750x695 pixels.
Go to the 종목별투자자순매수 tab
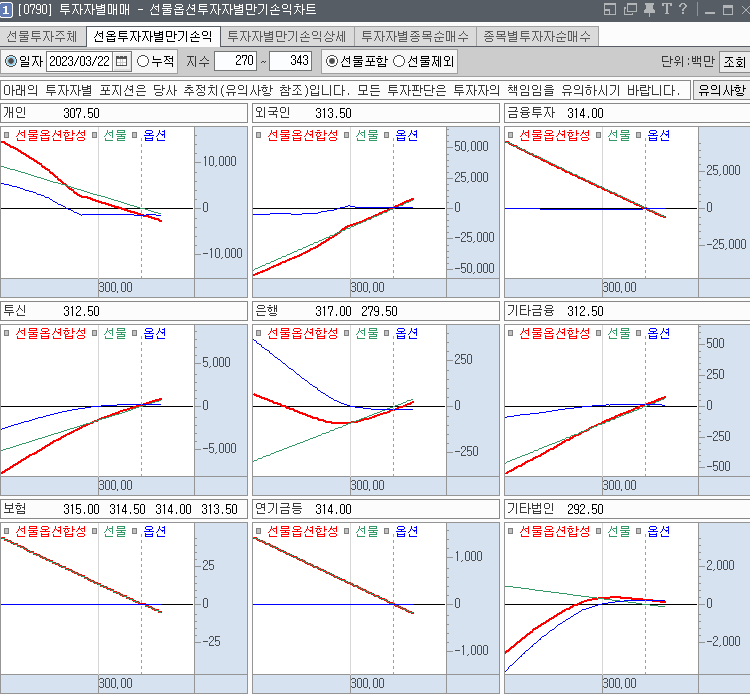pos(537,37)
